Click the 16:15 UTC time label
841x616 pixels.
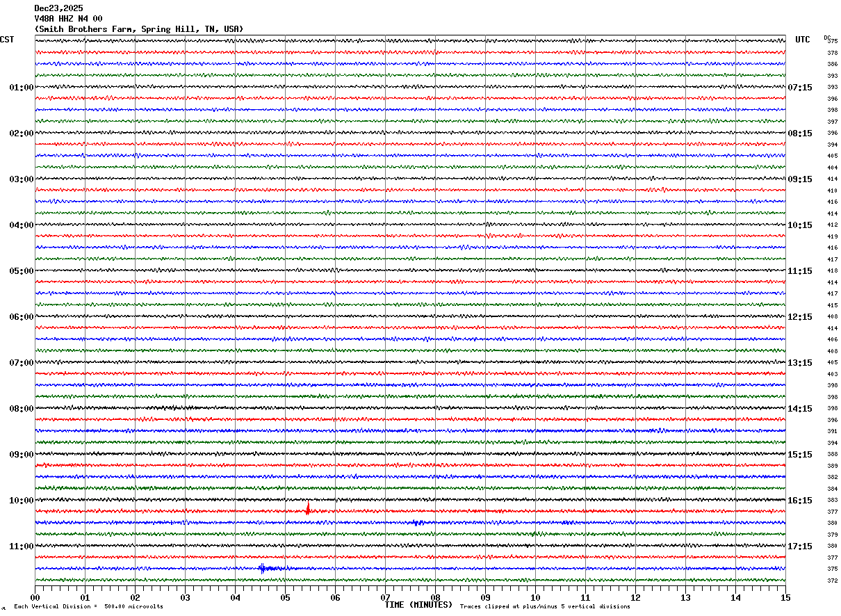pos(800,501)
